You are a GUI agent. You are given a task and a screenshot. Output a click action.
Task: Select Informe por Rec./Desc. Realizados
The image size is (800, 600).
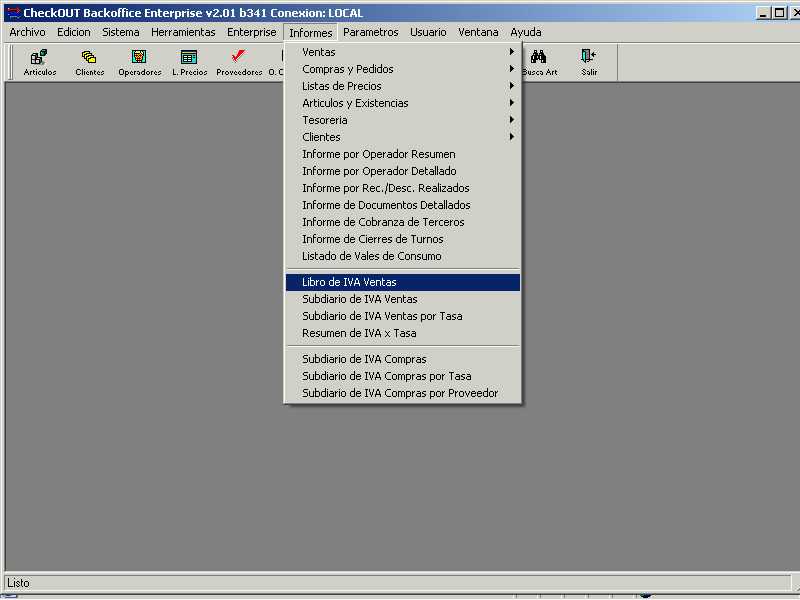[403, 188]
